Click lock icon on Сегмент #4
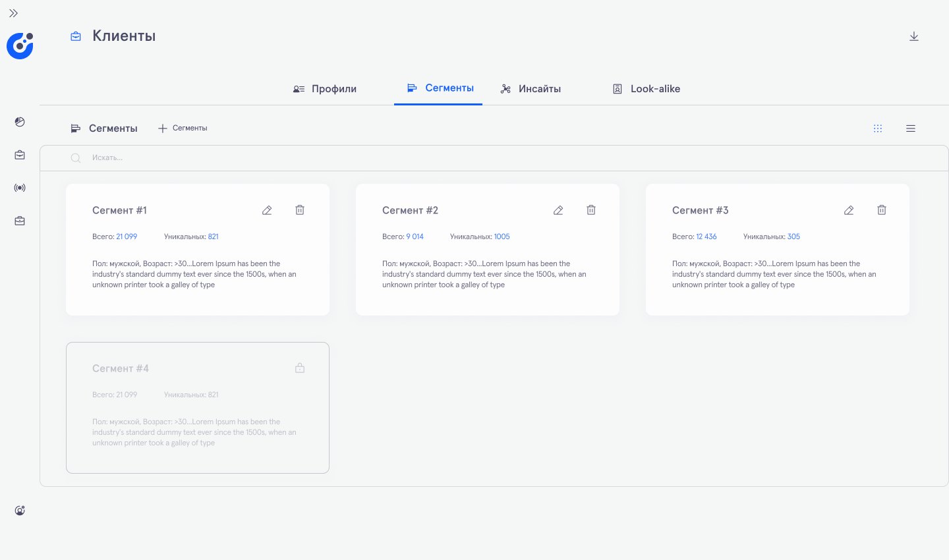This screenshot has width=949, height=560. (300, 368)
